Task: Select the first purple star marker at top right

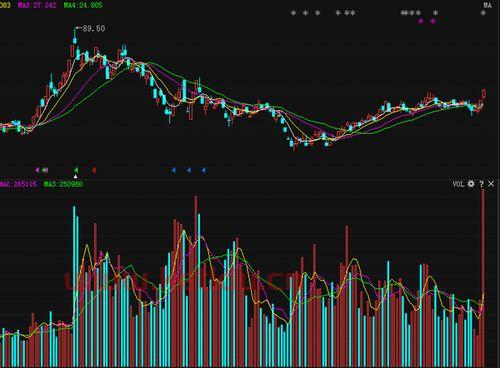Action: pyautogui.click(x=421, y=21)
